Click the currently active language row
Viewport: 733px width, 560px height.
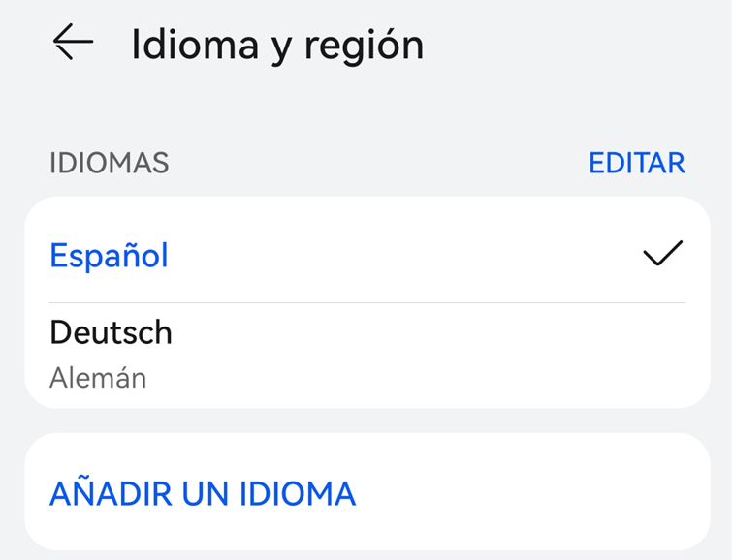click(366, 254)
